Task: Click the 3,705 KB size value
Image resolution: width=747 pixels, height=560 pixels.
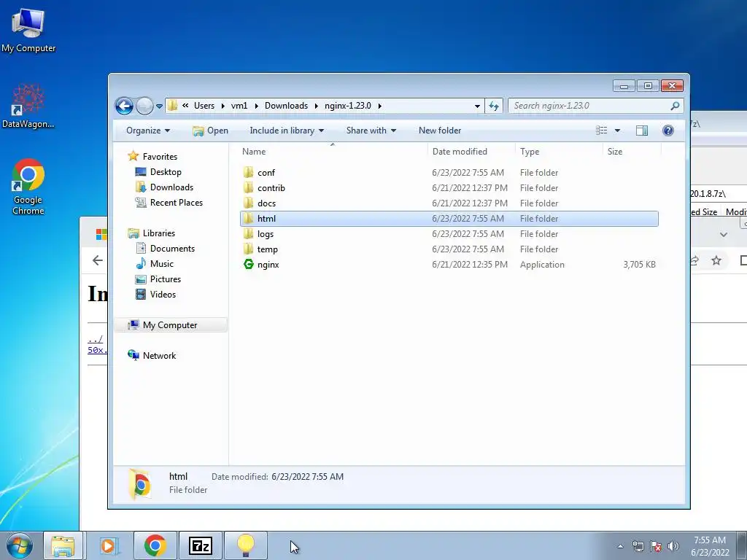Action: click(x=639, y=264)
